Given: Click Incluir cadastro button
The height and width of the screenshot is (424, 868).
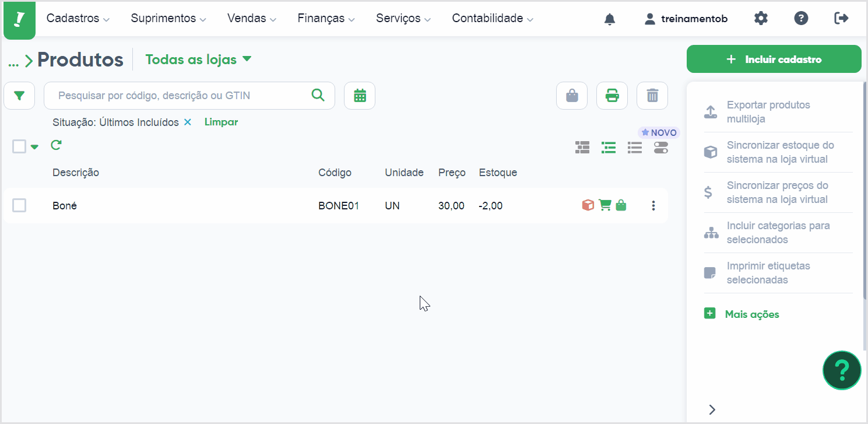Looking at the screenshot, I should (x=774, y=59).
